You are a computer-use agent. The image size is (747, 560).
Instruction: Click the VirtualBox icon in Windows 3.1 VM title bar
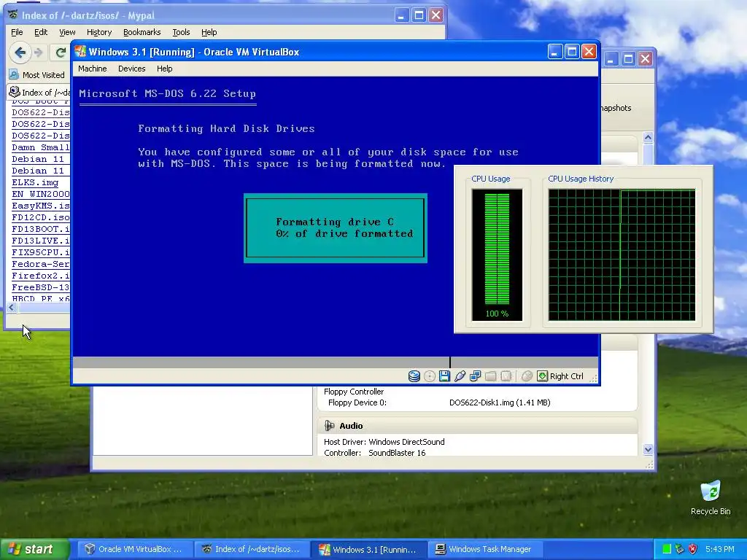pos(80,52)
